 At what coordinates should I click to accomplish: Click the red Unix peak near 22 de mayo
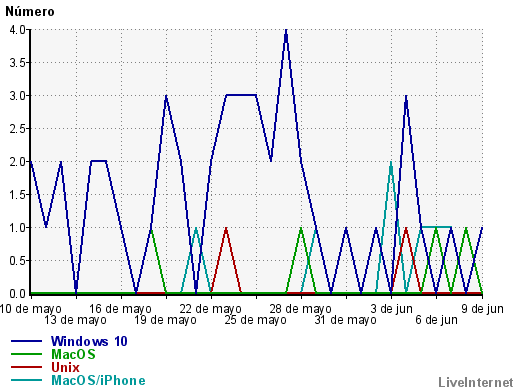pyautogui.click(x=226, y=229)
